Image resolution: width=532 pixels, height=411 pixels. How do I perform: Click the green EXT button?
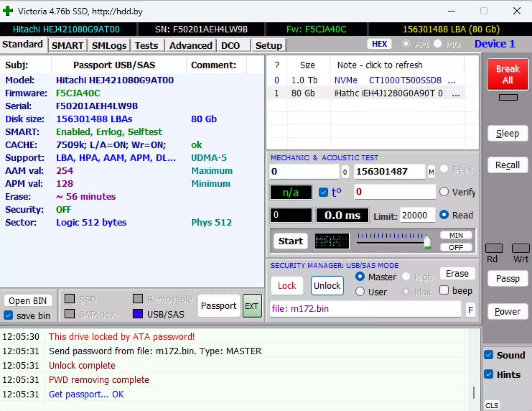click(252, 306)
